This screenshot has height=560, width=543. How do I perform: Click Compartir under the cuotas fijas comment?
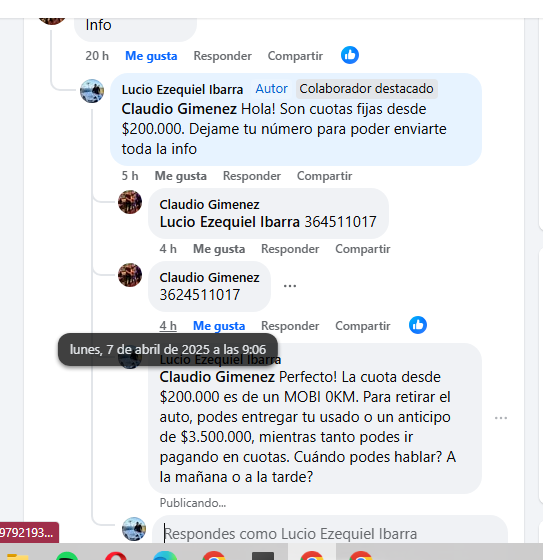(324, 176)
